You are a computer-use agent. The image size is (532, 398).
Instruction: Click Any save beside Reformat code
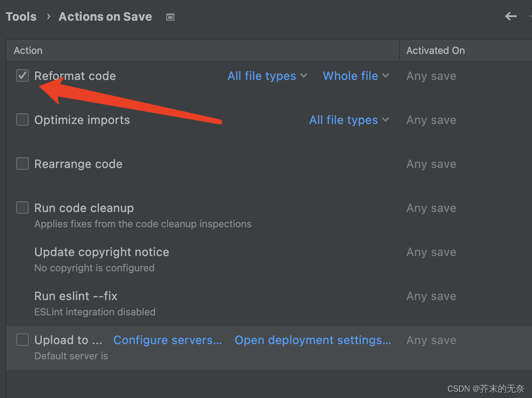tap(431, 76)
